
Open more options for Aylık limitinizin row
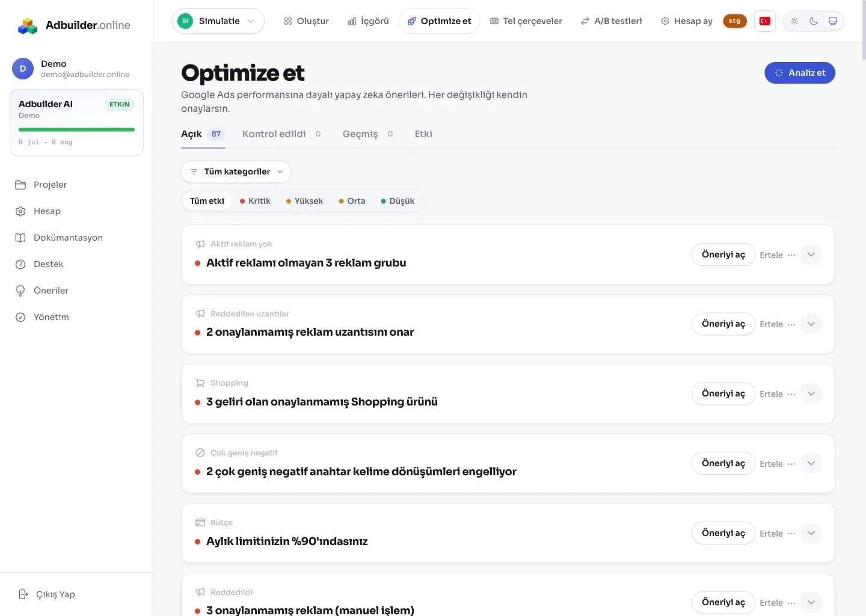click(791, 534)
